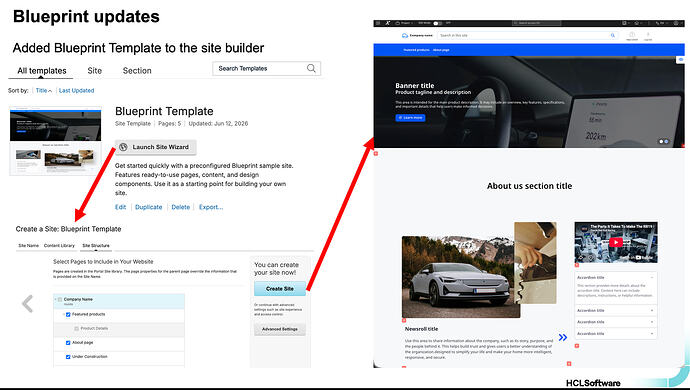Screen dimensions: 690x390
Task: Click the site search magnifier icon
Action: [613, 35]
